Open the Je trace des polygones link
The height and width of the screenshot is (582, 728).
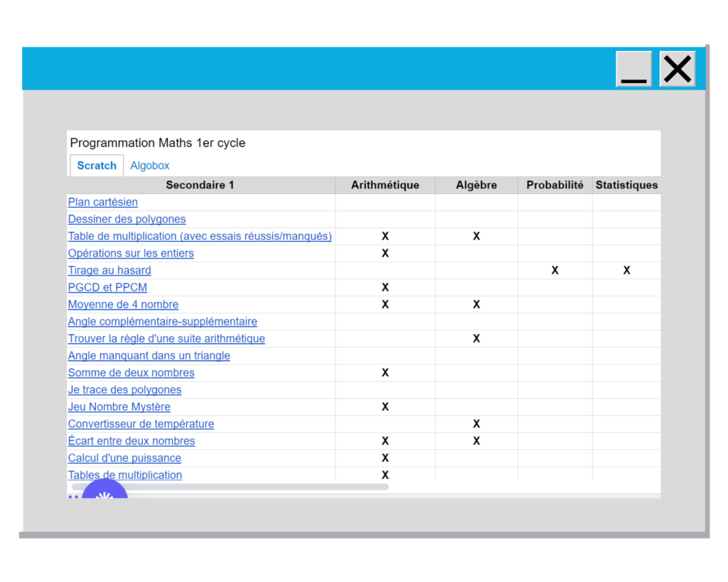tap(124, 390)
